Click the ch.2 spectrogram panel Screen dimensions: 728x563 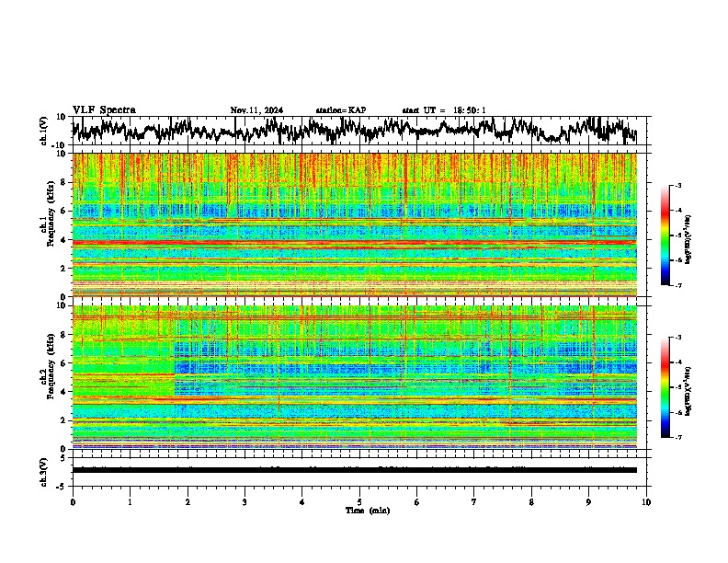click(355, 377)
